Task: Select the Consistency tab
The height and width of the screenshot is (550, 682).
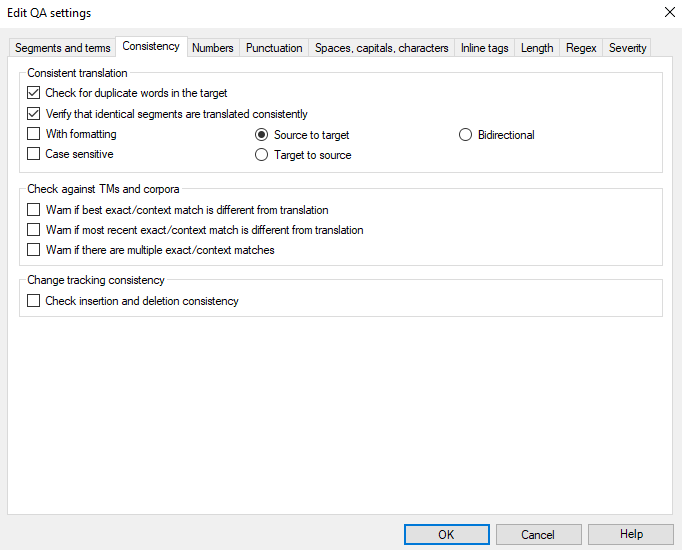Action: (151, 46)
